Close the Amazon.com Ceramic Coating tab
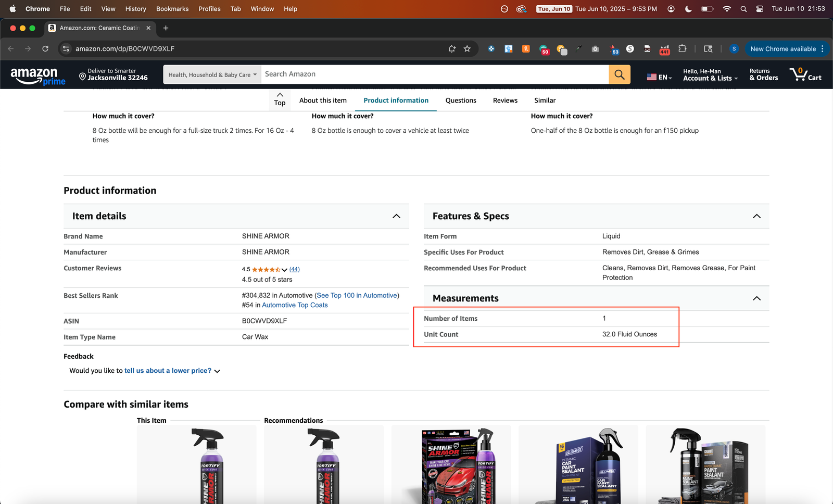This screenshot has width=833, height=504. tap(148, 28)
